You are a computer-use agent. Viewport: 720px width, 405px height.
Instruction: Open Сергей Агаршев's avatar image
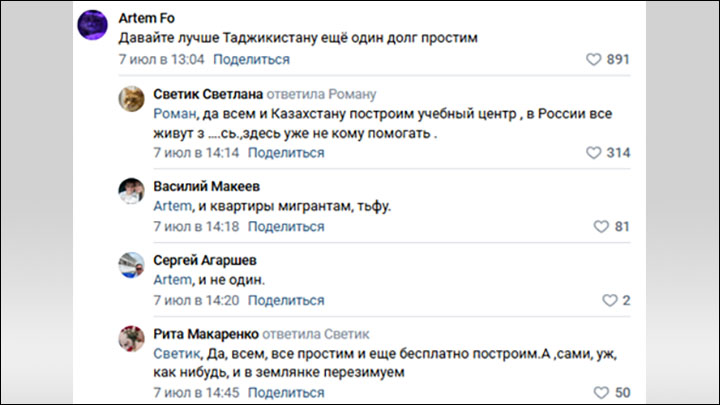[x=132, y=264]
